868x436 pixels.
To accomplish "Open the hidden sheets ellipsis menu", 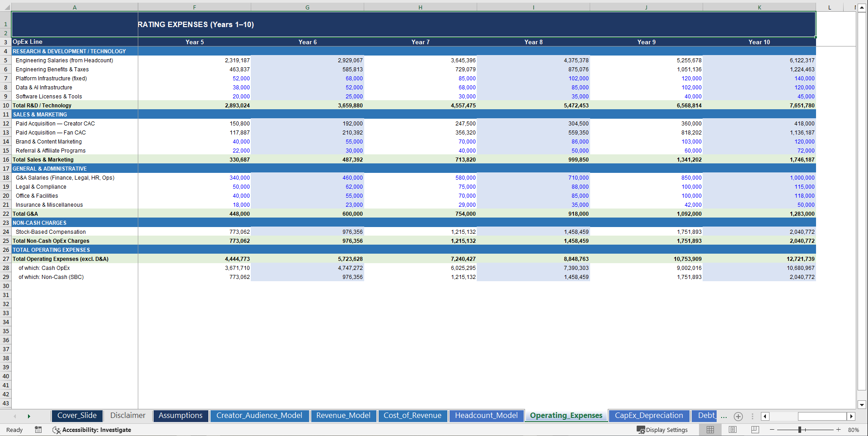I will [x=723, y=417].
